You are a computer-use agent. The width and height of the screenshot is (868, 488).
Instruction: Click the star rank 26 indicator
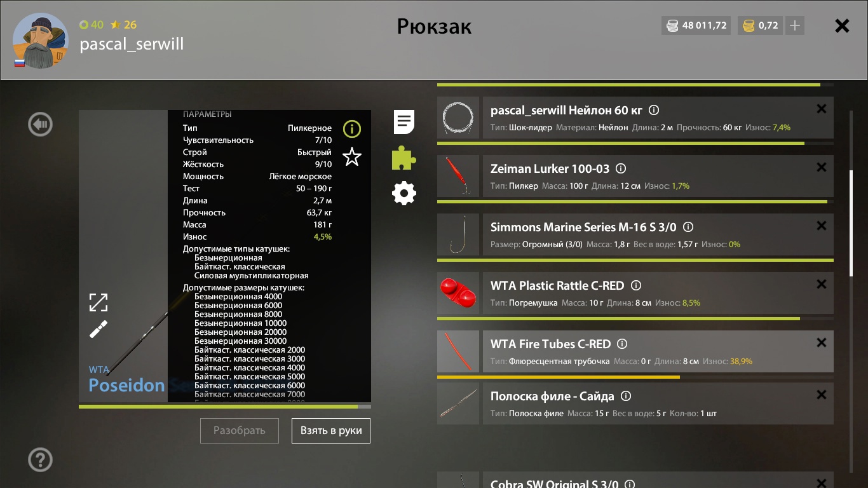pos(123,25)
